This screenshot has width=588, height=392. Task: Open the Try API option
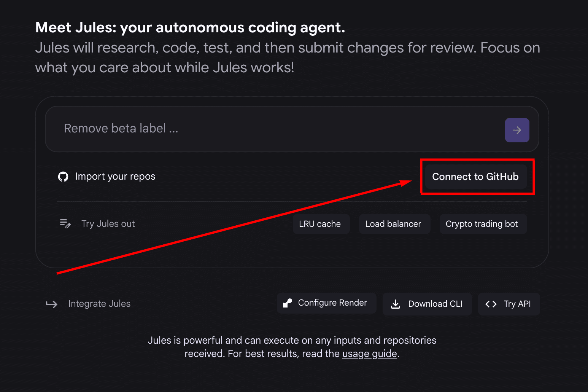[x=509, y=304]
